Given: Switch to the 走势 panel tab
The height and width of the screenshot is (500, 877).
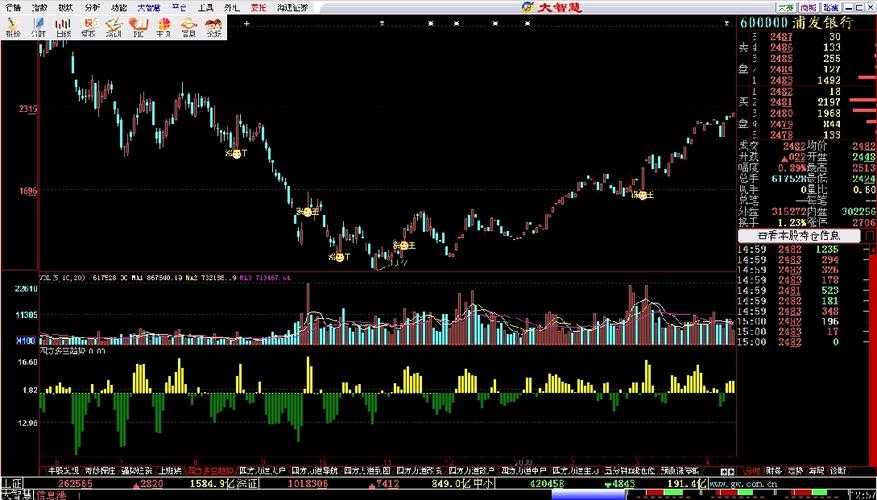Looking at the screenshot, I should (x=794, y=471).
